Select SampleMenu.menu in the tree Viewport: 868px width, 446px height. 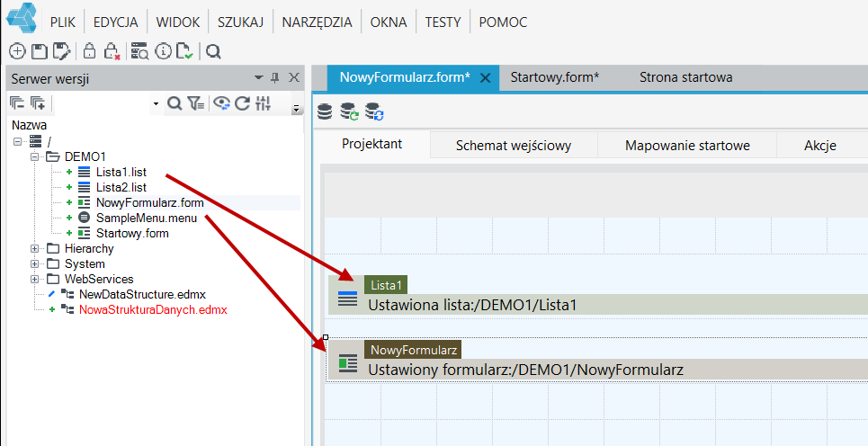[x=146, y=218]
